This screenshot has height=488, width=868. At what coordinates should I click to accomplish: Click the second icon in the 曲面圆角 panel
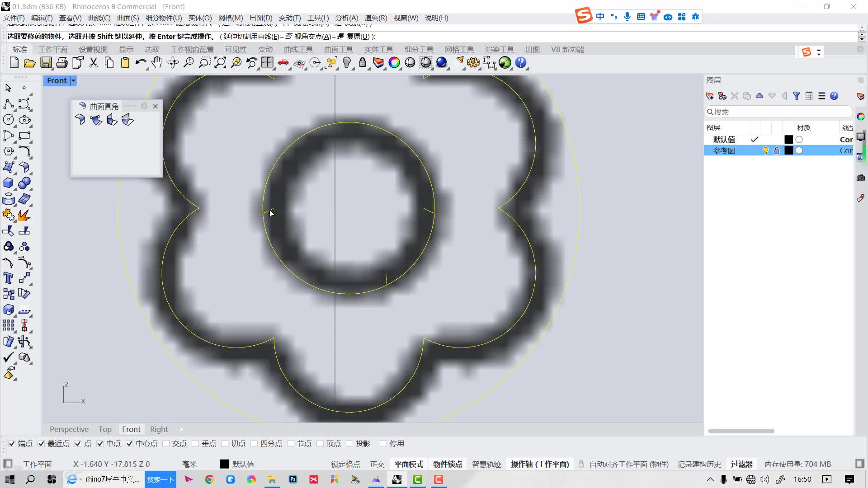tap(96, 120)
